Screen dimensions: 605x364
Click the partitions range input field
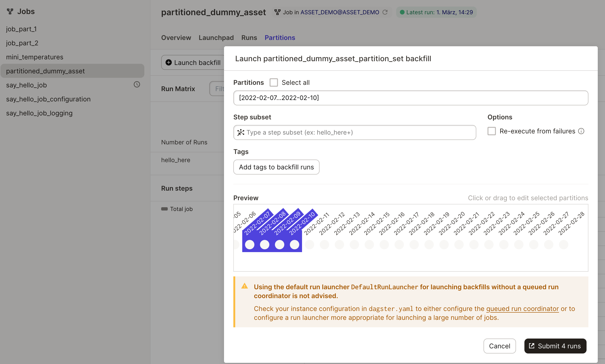pos(410,98)
